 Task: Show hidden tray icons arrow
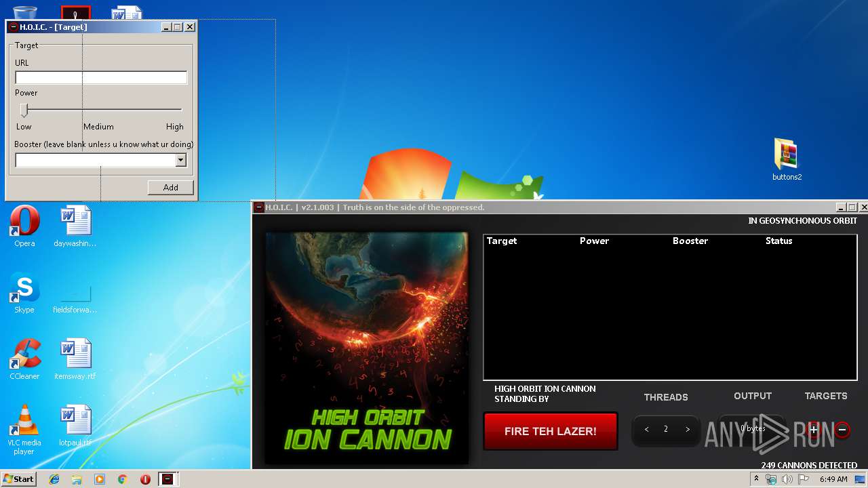pyautogui.click(x=757, y=479)
